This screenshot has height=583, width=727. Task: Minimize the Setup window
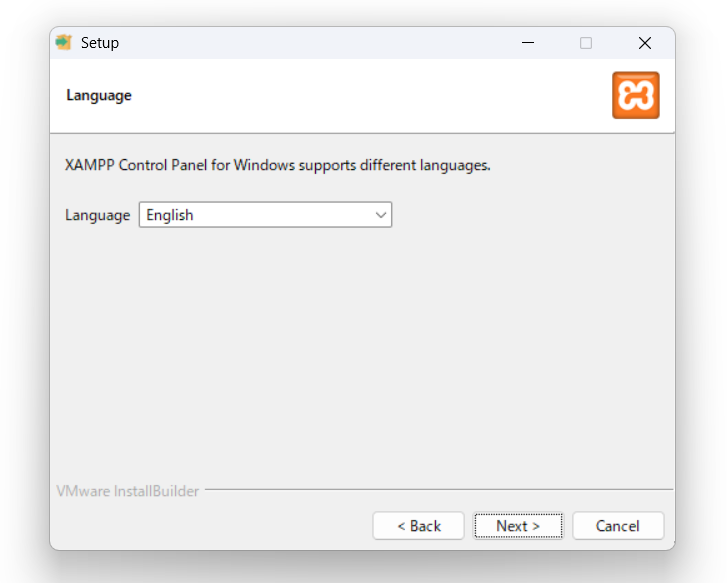pos(527,43)
